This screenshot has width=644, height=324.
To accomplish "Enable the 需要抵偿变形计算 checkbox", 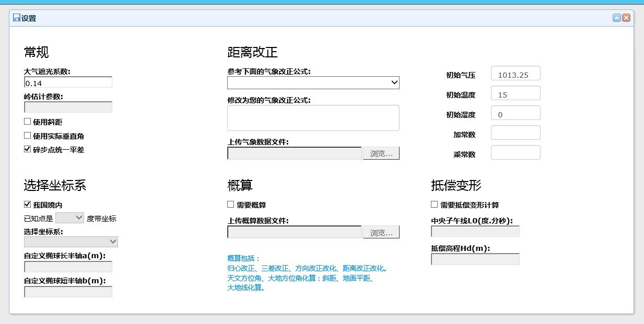I will 433,204.
